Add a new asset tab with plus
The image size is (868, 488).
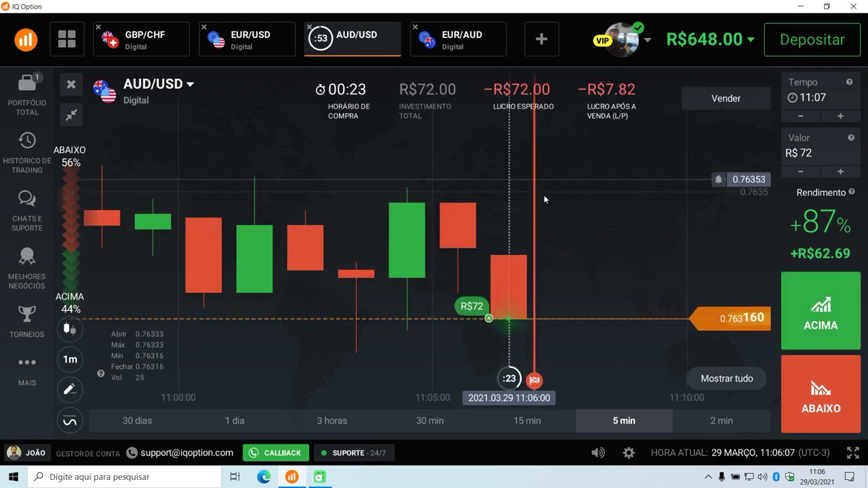(x=541, y=39)
